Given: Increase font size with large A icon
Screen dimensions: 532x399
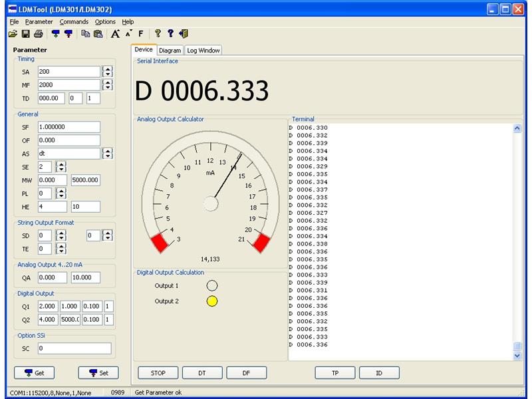Looking at the screenshot, I should coord(115,34).
